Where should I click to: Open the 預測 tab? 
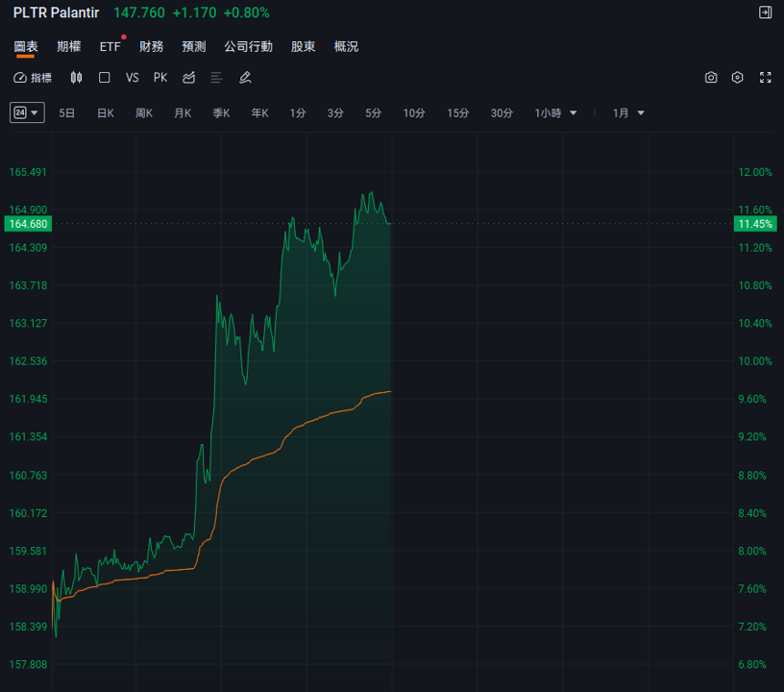194,46
